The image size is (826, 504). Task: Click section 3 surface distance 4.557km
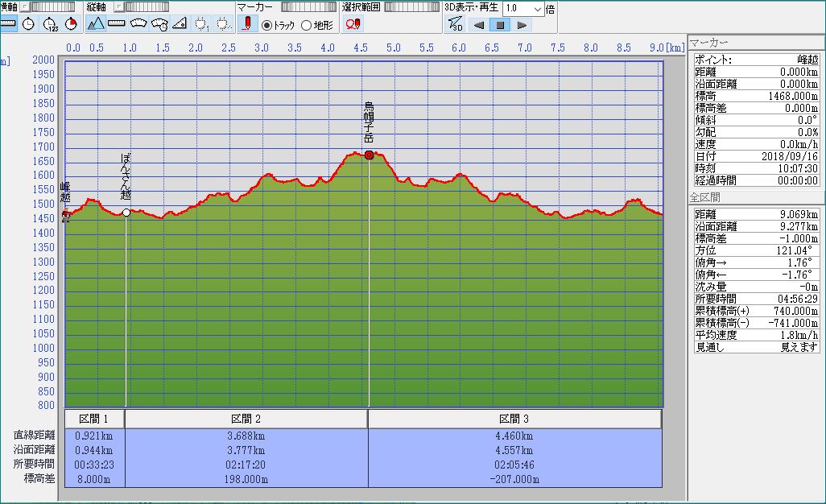514,451
